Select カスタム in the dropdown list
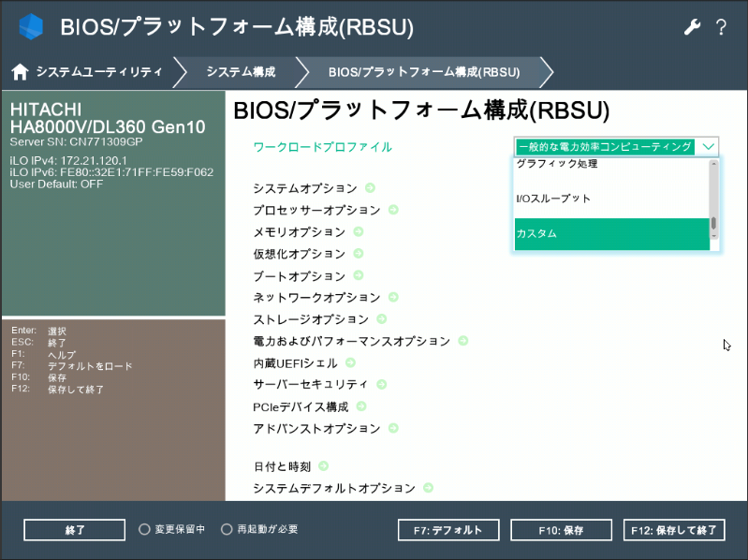748x560 pixels. point(611,234)
